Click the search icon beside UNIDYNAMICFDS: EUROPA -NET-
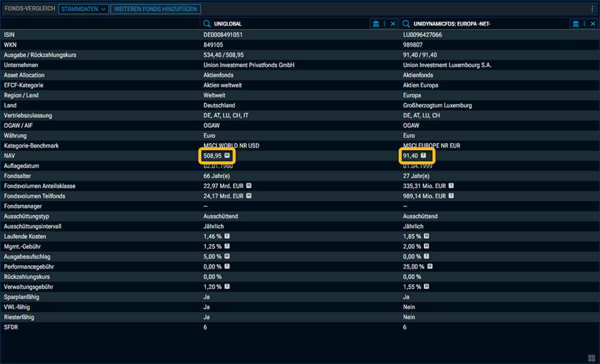 (x=406, y=24)
